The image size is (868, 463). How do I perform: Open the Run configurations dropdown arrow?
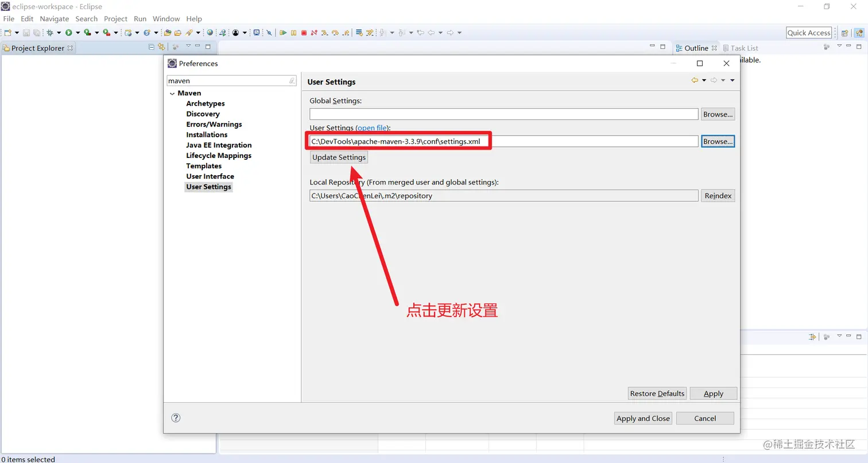click(x=78, y=33)
